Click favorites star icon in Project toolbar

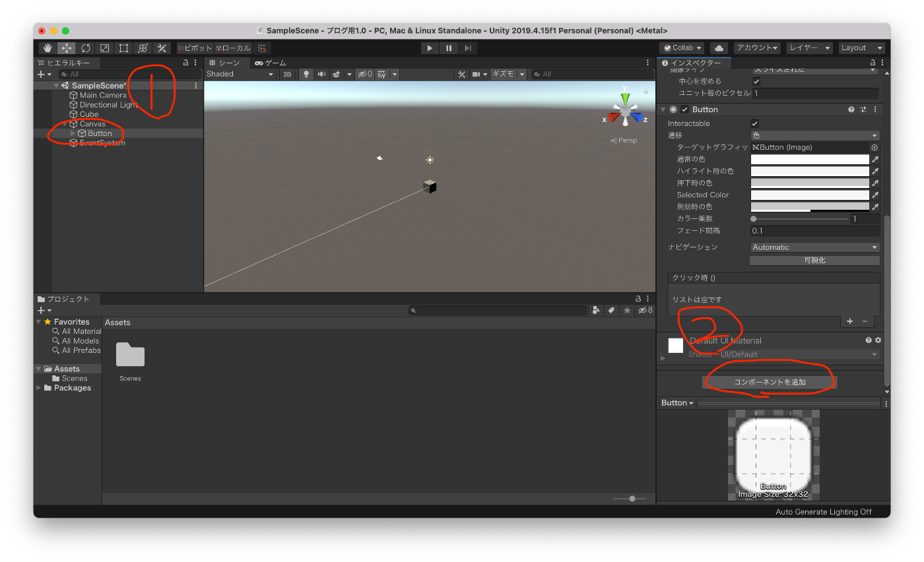[x=627, y=310]
